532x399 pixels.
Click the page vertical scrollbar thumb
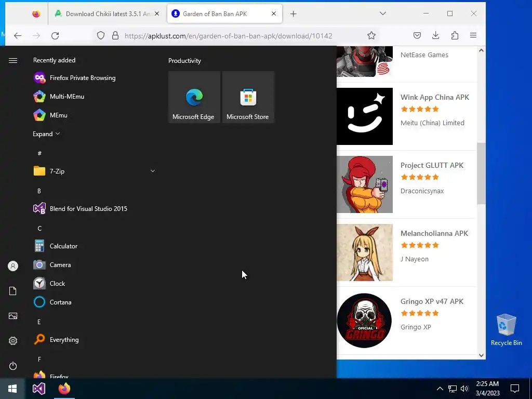coord(481,174)
